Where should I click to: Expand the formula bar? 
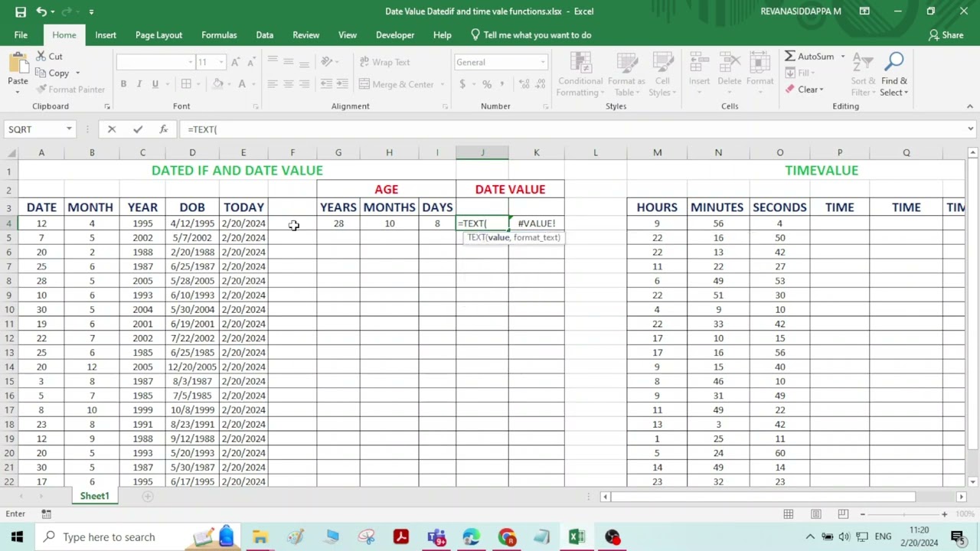970,129
